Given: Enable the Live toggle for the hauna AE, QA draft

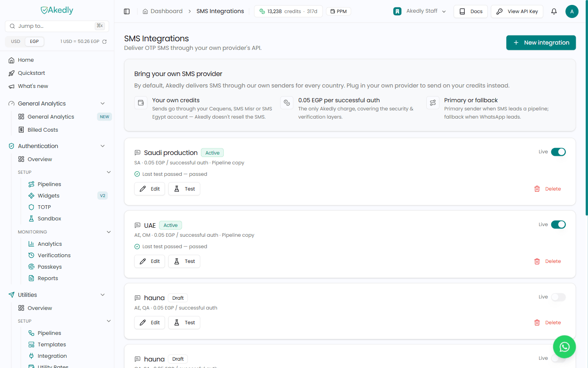Looking at the screenshot, I should [558, 297].
